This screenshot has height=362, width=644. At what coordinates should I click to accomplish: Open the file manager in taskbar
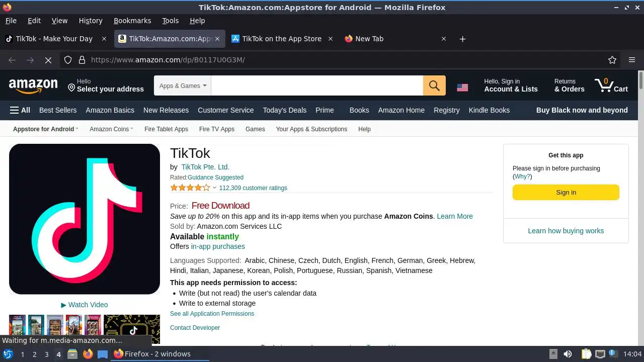tap(72, 354)
